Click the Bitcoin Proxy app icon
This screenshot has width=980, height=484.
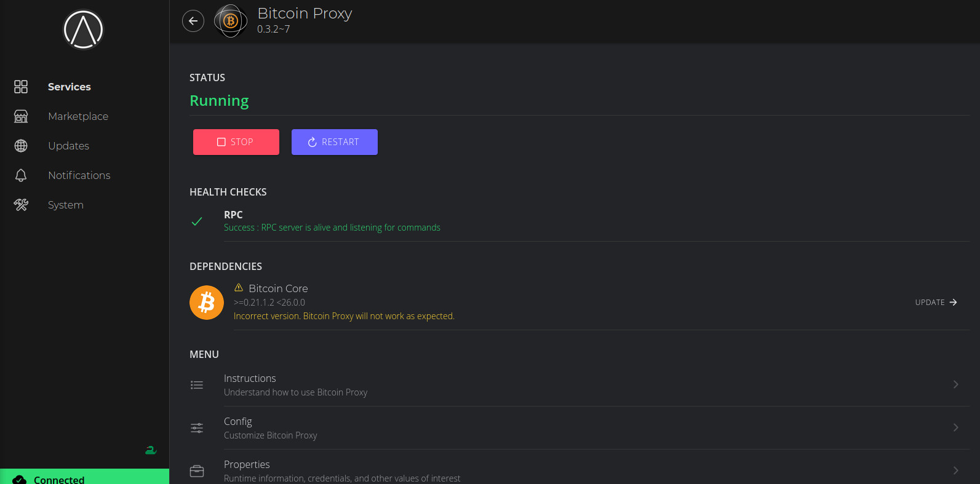230,21
